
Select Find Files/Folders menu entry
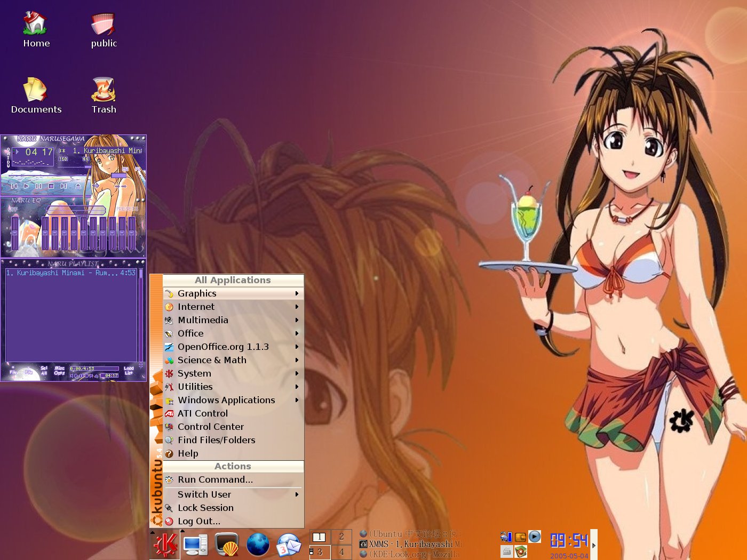pyautogui.click(x=233, y=440)
